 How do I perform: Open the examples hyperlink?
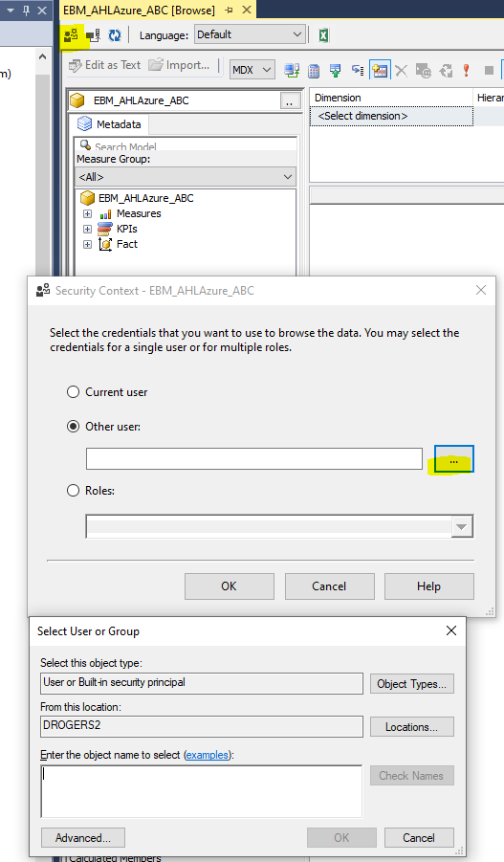208,755
